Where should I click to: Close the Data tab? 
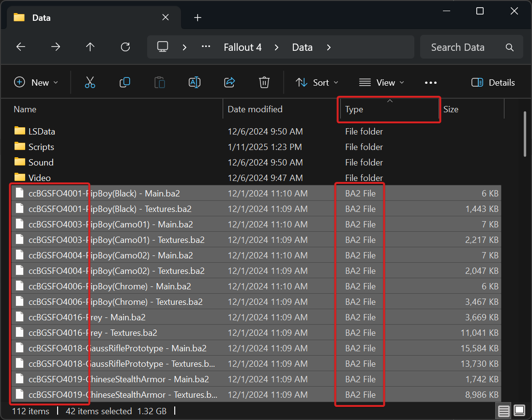point(166,17)
